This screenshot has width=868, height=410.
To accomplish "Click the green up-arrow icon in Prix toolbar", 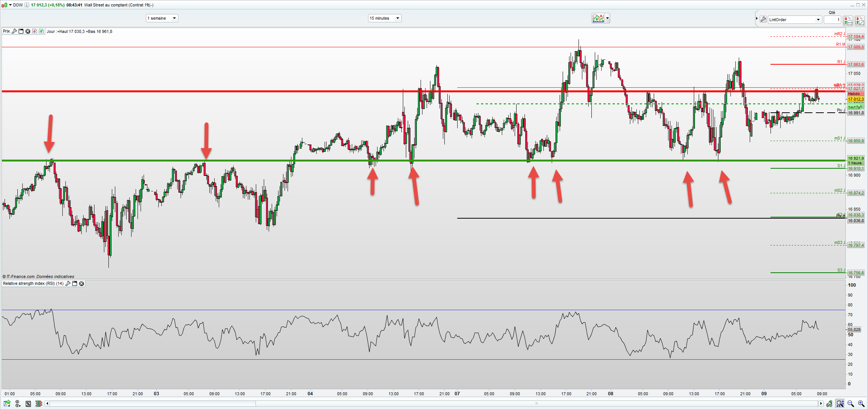I will click(41, 31).
